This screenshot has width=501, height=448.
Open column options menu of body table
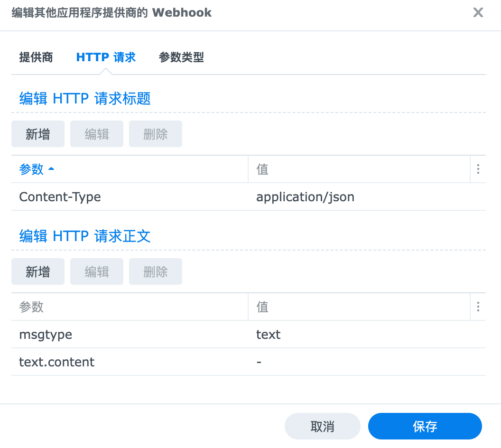478,307
